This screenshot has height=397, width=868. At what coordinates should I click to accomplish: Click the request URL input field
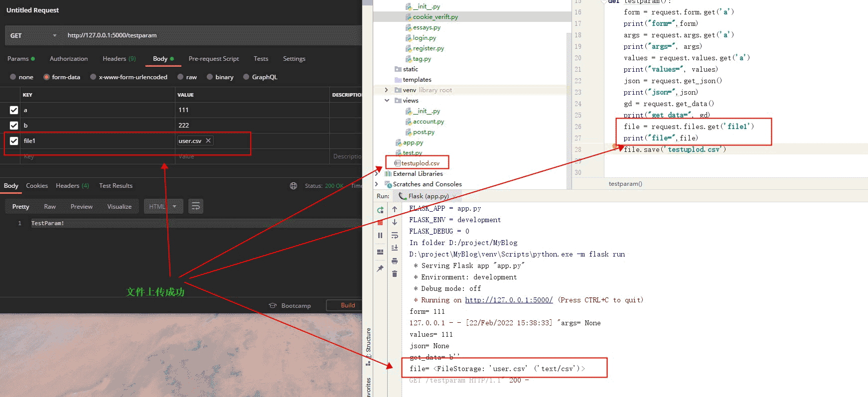pyautogui.click(x=213, y=35)
